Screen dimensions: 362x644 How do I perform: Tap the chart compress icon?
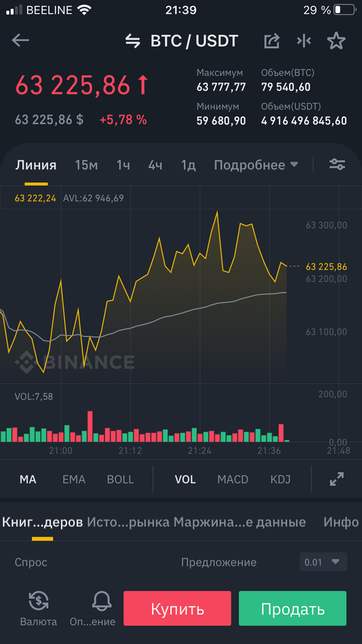304,41
